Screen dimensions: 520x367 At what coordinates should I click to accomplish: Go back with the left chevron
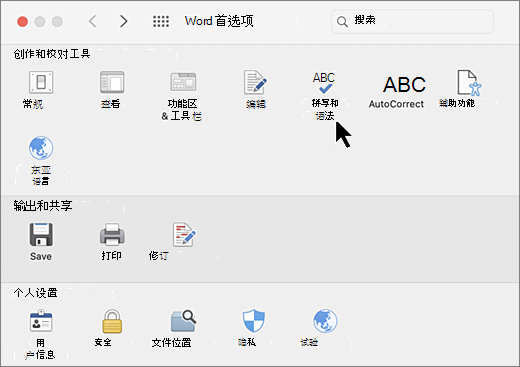93,21
